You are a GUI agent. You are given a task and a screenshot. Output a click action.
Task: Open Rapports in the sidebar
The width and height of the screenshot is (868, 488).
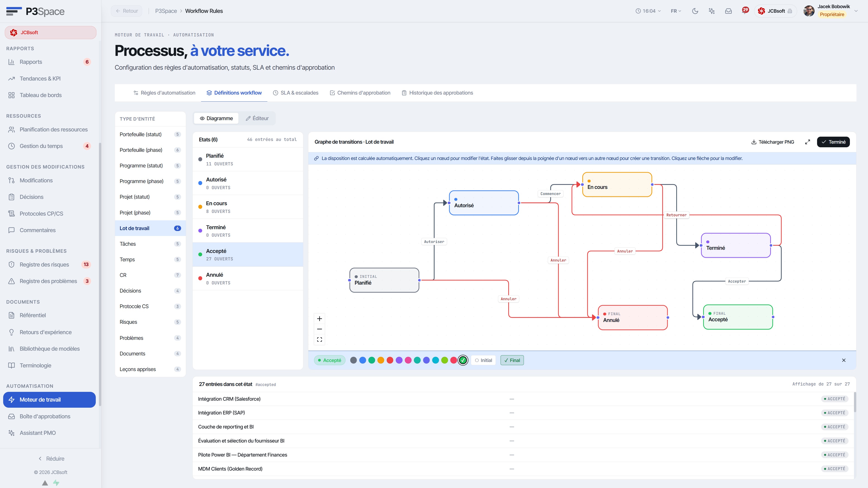pos(50,62)
